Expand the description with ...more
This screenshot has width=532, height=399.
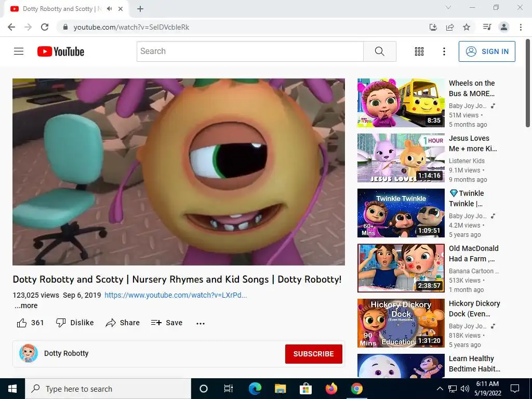26,305
